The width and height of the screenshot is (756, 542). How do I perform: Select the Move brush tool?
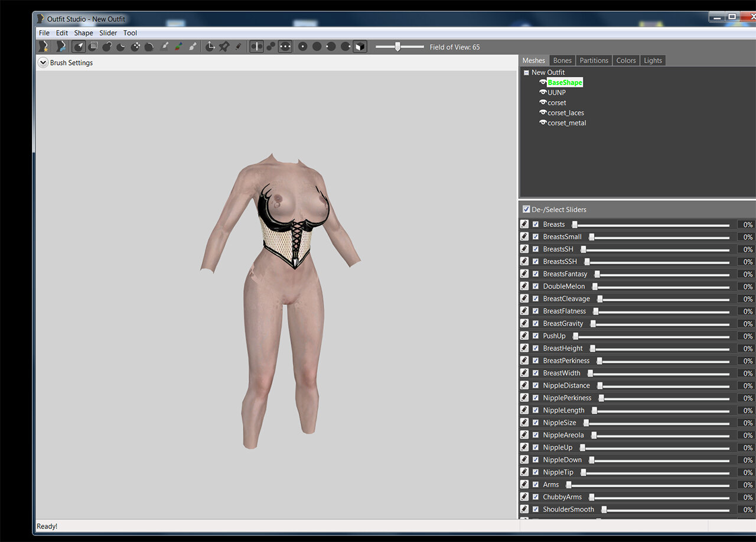point(135,47)
